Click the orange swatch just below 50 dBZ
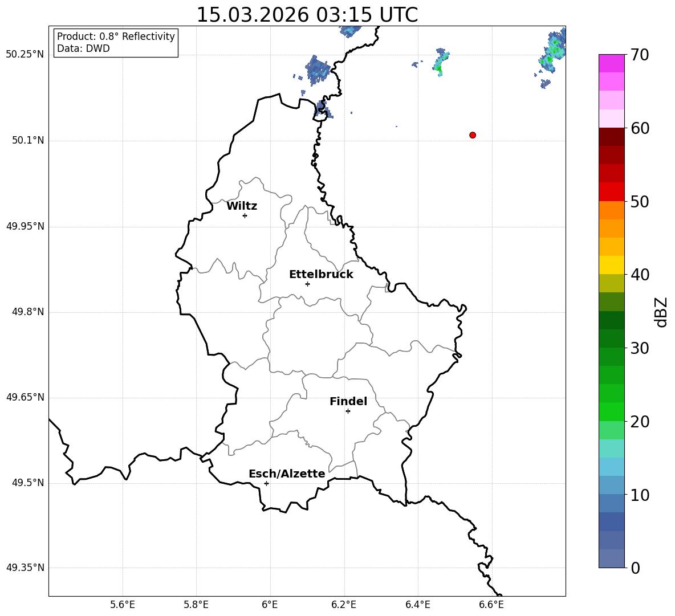This screenshot has height=616, width=675. click(x=611, y=210)
